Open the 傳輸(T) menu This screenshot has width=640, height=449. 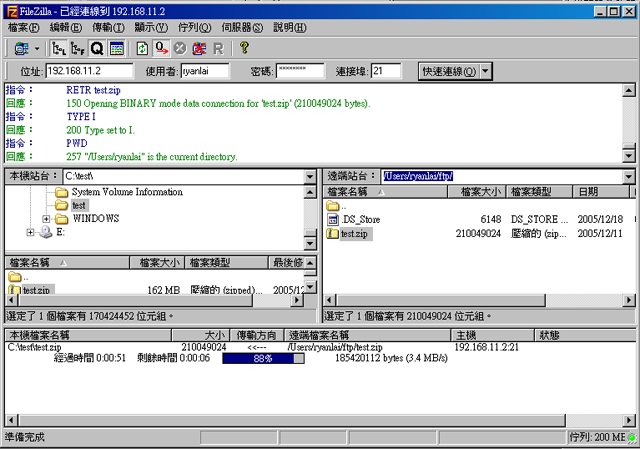[x=108, y=28]
